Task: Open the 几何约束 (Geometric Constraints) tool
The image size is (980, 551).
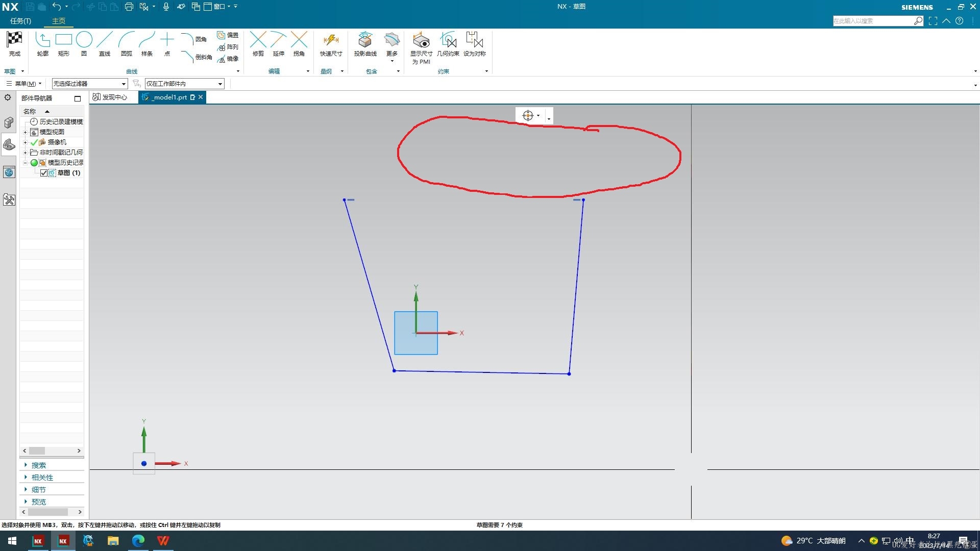Action: [448, 44]
